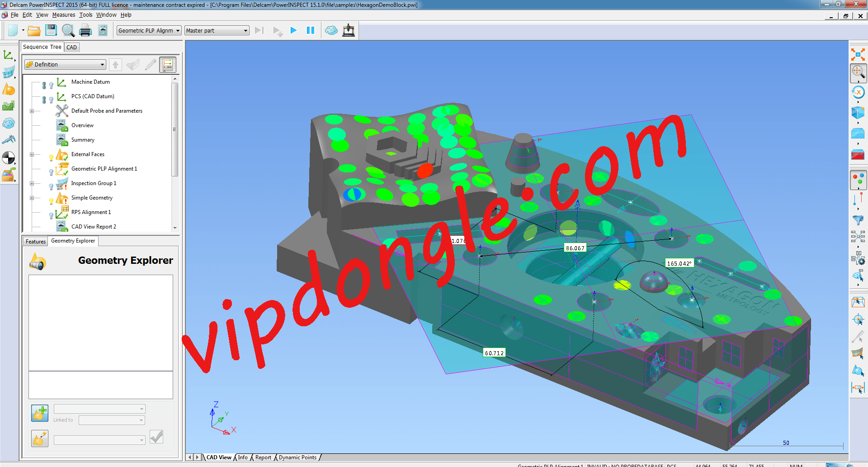The image size is (868, 467).
Task: Click the reset view rotation icon on right
Action: point(858,92)
